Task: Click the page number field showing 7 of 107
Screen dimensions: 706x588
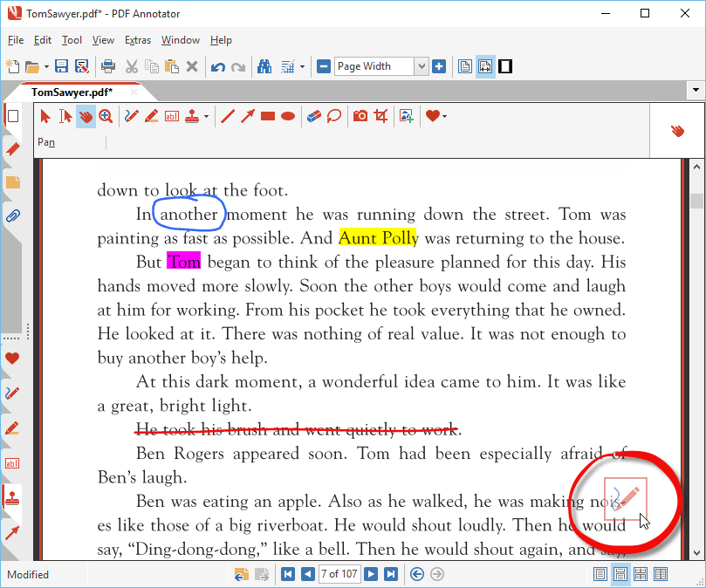Action: coord(339,574)
